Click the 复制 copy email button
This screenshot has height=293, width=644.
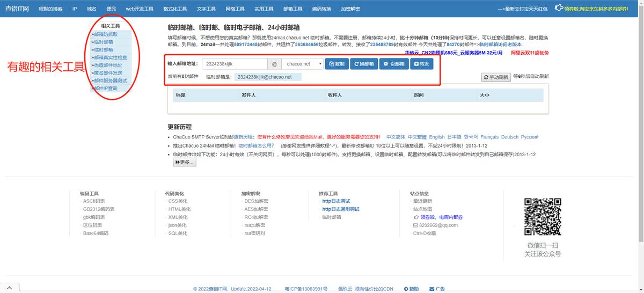pos(336,64)
